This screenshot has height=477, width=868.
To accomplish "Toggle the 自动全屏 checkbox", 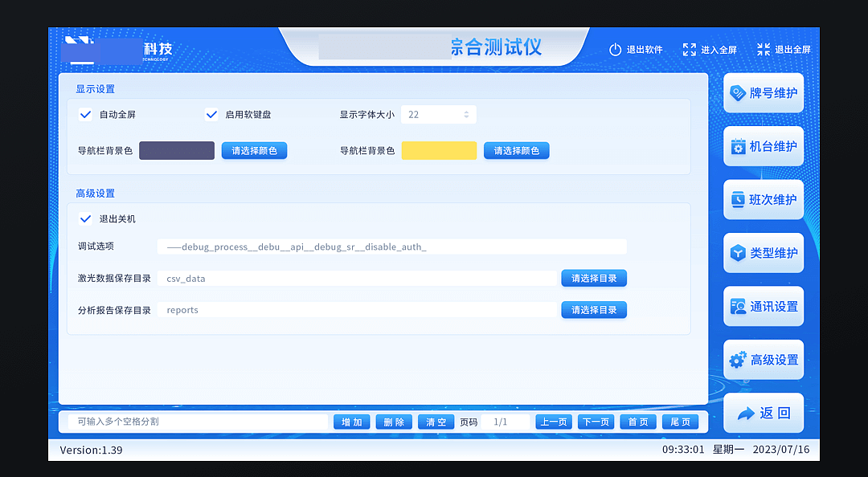I will [85, 114].
